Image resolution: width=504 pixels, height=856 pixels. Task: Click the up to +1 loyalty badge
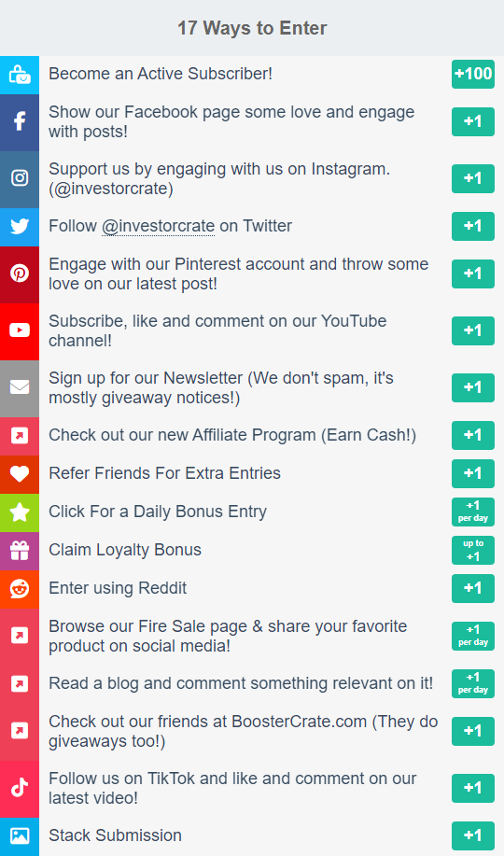point(473,551)
